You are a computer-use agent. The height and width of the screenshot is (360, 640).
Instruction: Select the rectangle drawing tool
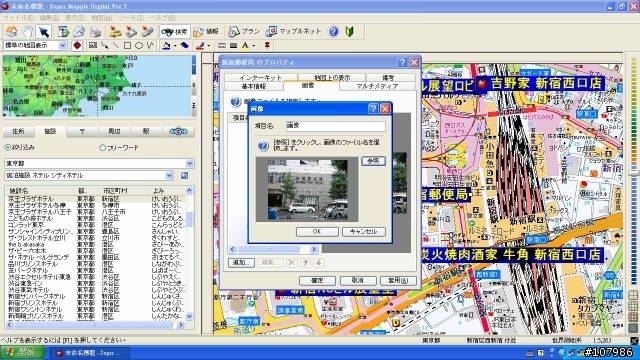click(127, 45)
